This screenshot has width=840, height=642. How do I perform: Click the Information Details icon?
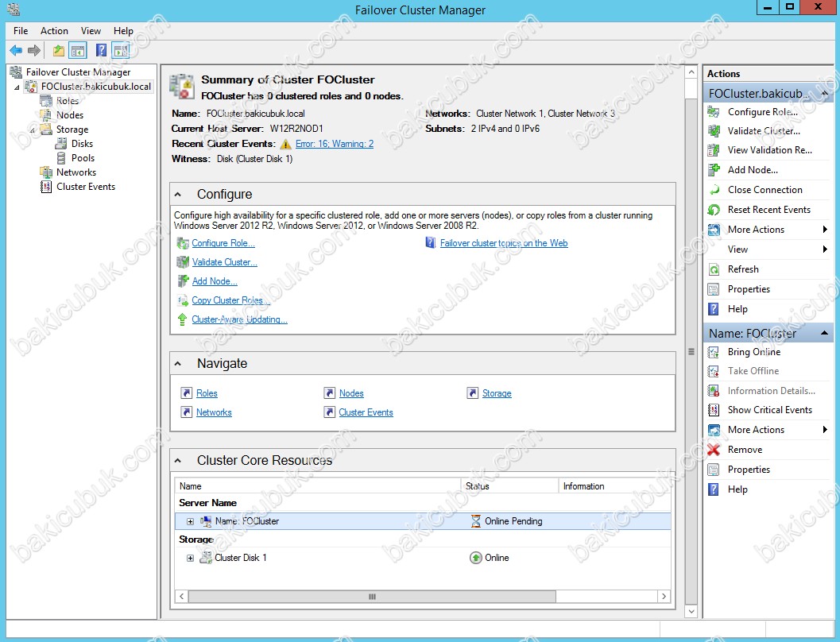coord(714,391)
